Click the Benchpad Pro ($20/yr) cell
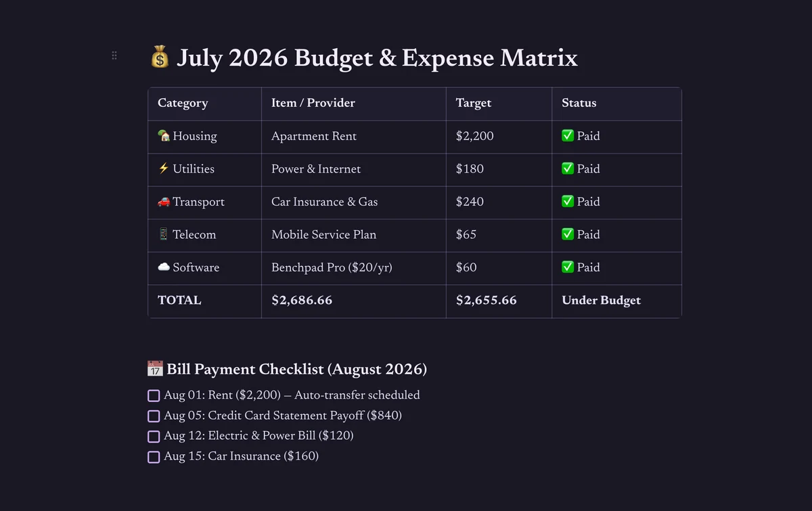This screenshot has height=511, width=812. tap(354, 268)
